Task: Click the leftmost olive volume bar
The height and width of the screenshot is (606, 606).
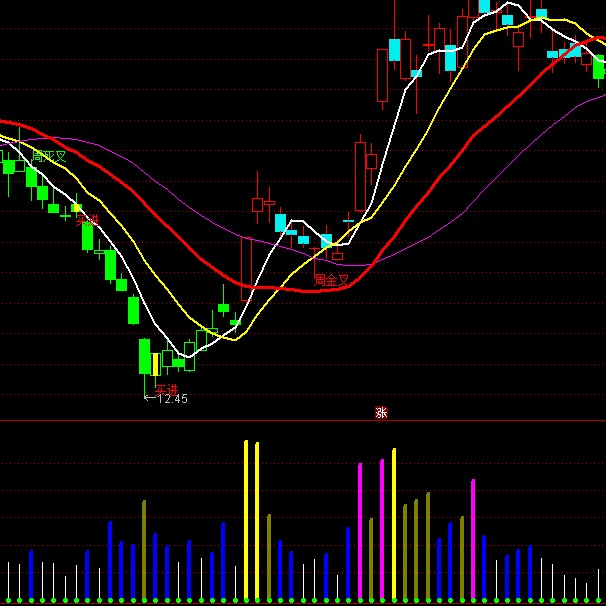Action: point(144,548)
